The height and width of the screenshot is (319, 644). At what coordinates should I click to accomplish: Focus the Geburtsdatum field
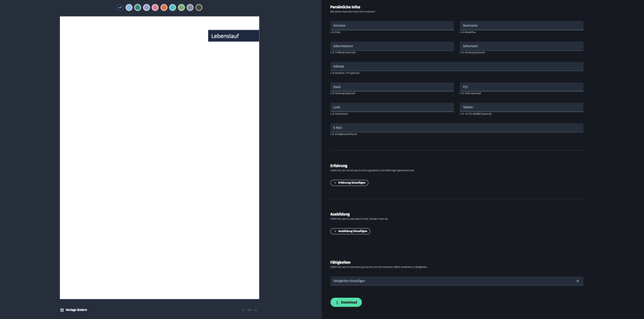click(392, 46)
